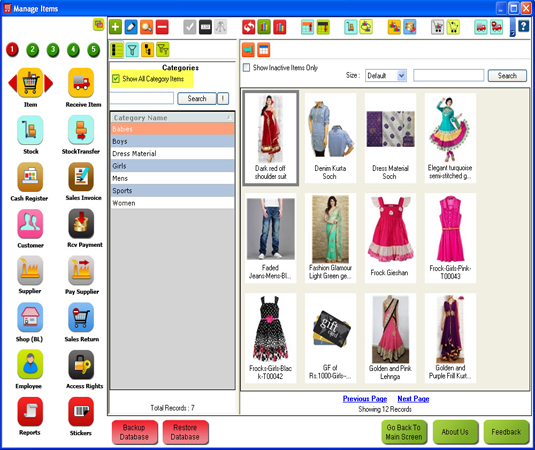Click the green multi-filter funnel icon

(x=163, y=50)
